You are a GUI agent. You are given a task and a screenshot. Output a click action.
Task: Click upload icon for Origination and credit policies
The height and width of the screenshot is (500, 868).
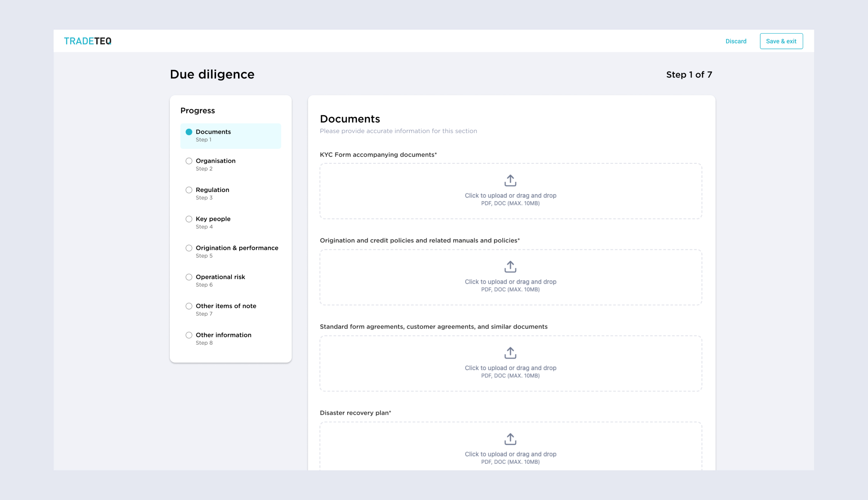coord(510,267)
